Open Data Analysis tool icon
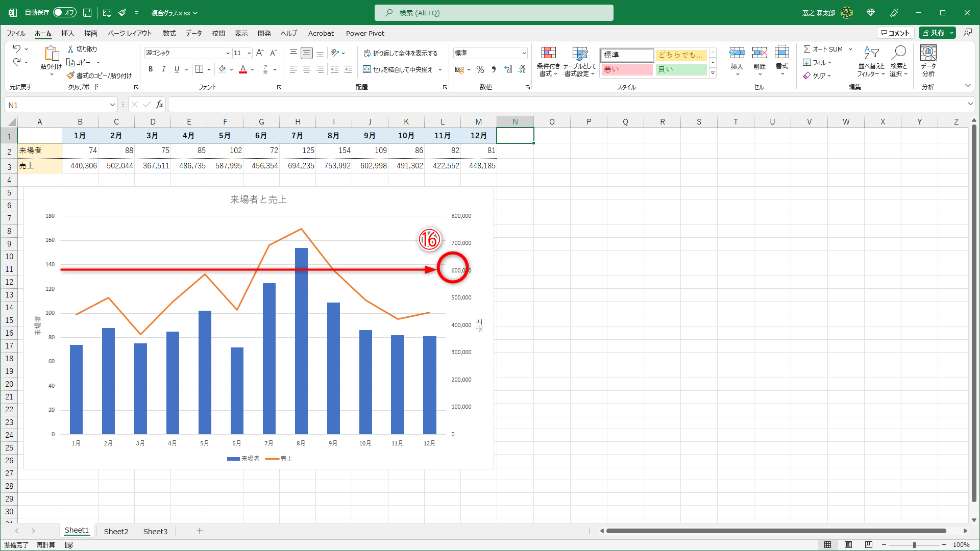 (x=928, y=53)
